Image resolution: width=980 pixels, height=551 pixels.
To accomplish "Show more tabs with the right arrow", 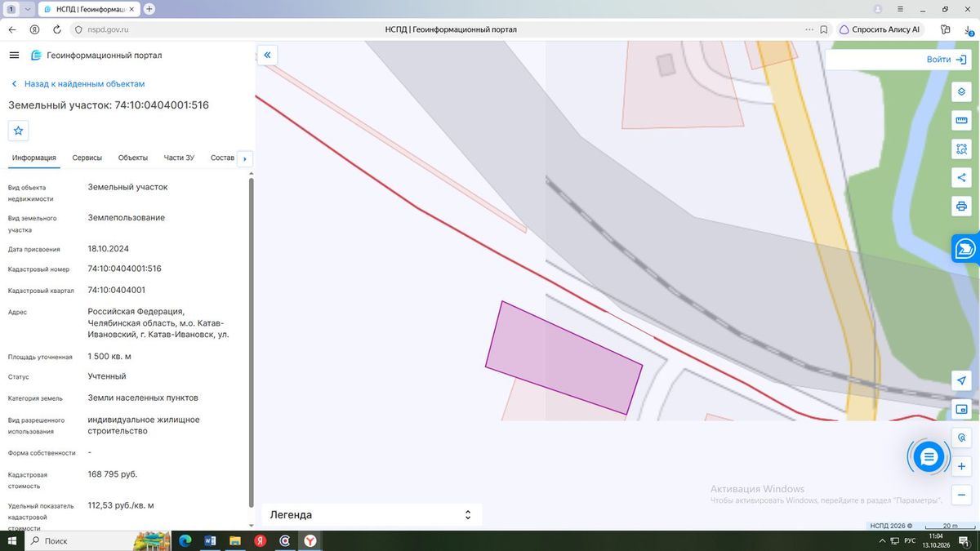I will coord(245,158).
